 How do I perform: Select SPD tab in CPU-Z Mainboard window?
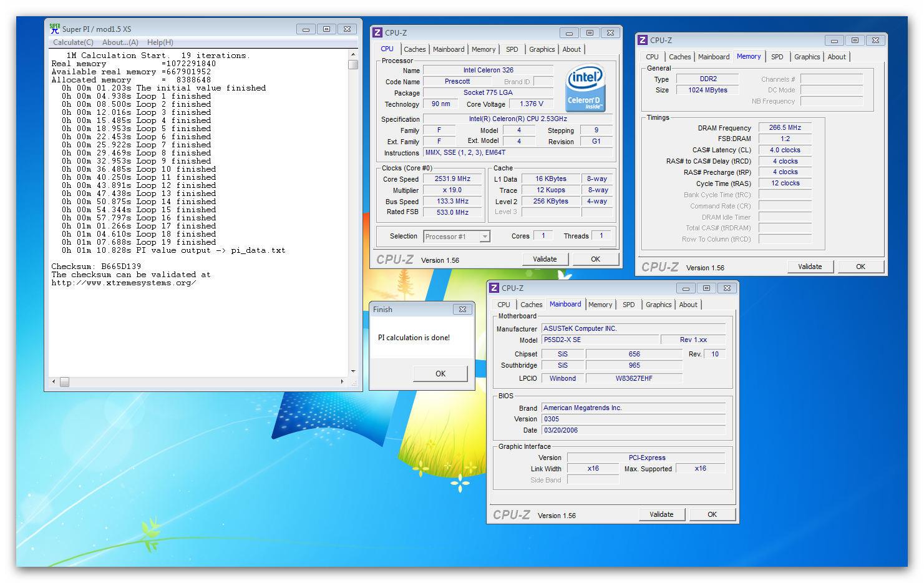(629, 305)
